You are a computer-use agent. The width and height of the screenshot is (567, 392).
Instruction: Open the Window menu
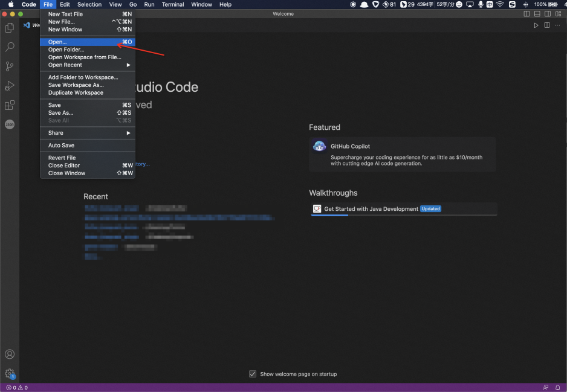(201, 4)
